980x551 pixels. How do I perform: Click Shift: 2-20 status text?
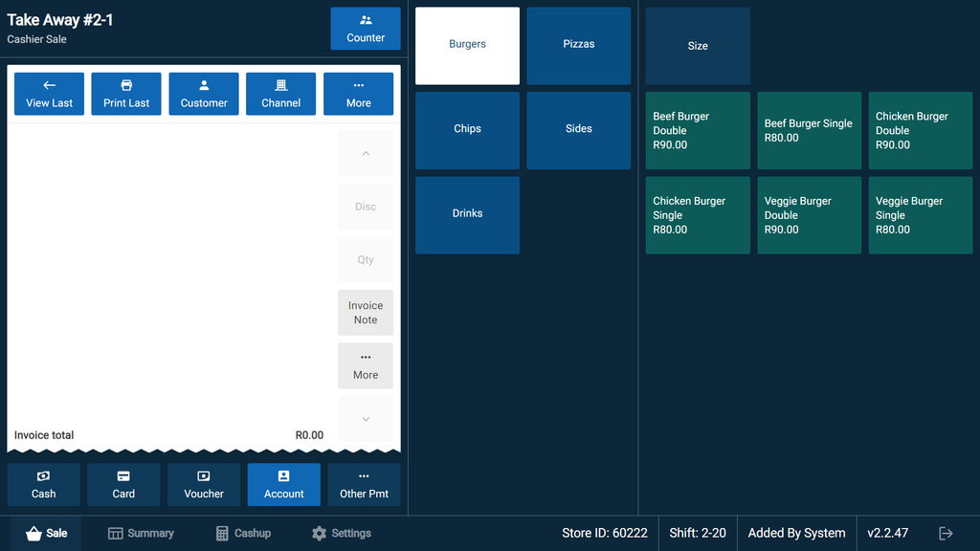point(698,534)
